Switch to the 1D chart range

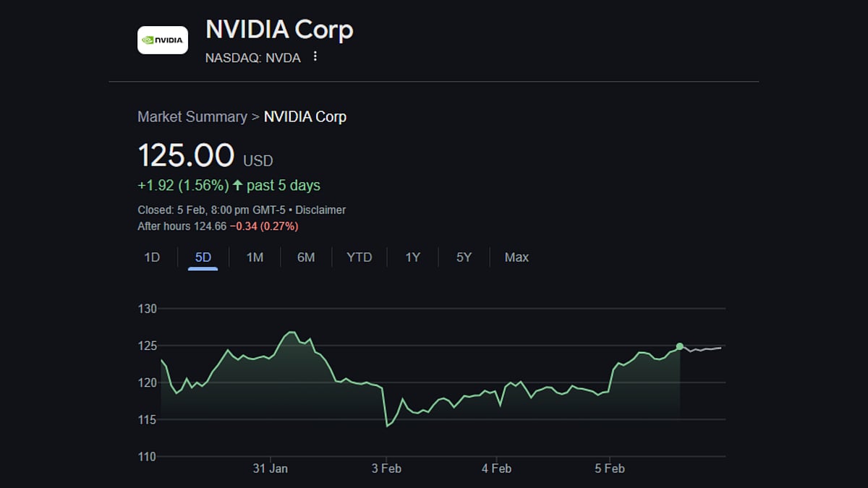pos(151,257)
